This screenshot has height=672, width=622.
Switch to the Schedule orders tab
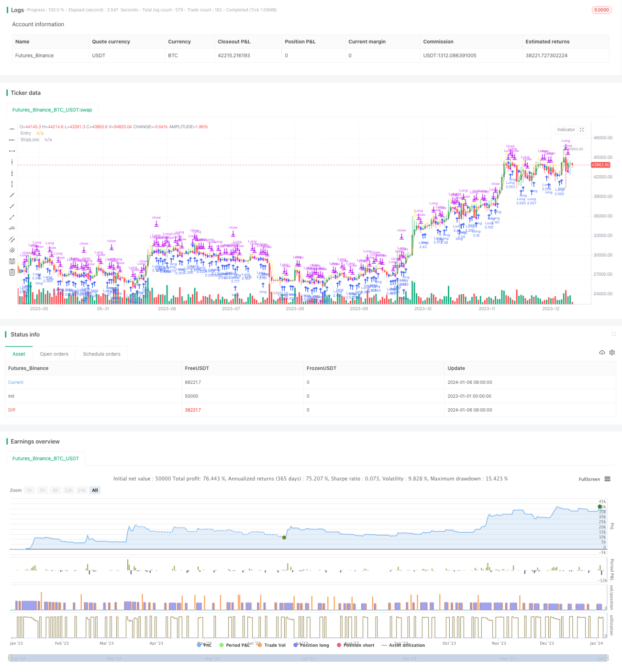(x=101, y=354)
